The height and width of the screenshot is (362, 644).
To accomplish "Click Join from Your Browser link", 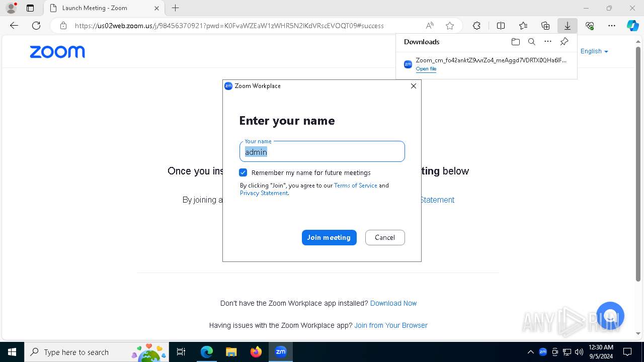I will point(391,325).
